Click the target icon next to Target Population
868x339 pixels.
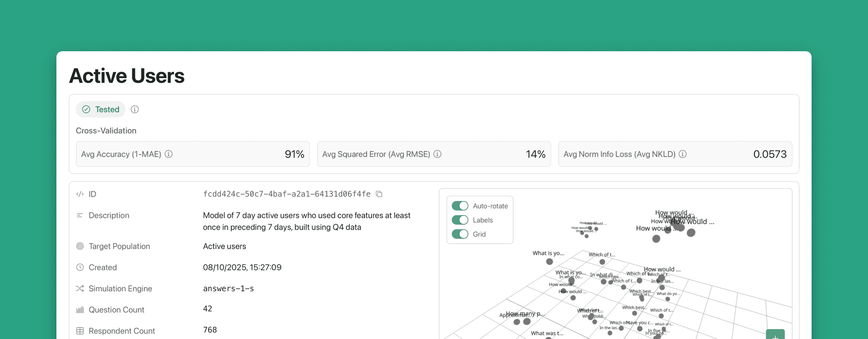point(80,246)
